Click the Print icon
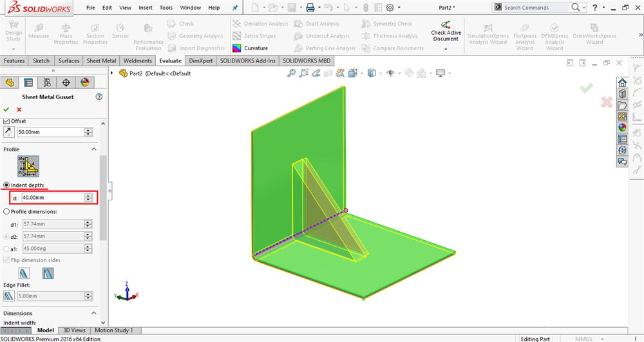This screenshot has width=644, height=342. (310, 7)
